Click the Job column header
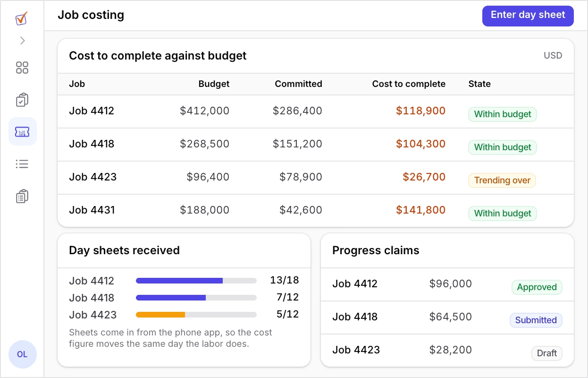Image resolution: width=588 pixels, height=378 pixels. (77, 84)
